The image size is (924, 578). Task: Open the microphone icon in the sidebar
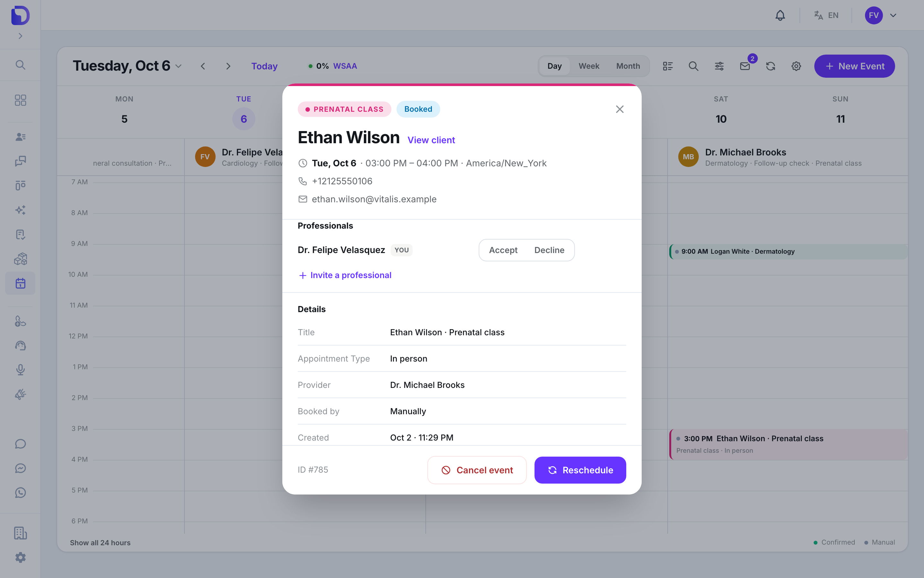[x=20, y=370]
